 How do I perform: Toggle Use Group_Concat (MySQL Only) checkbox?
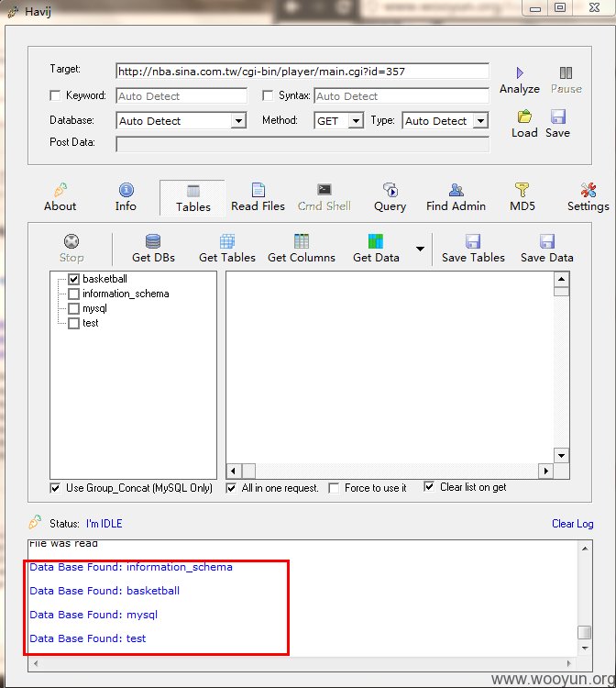pyautogui.click(x=55, y=488)
